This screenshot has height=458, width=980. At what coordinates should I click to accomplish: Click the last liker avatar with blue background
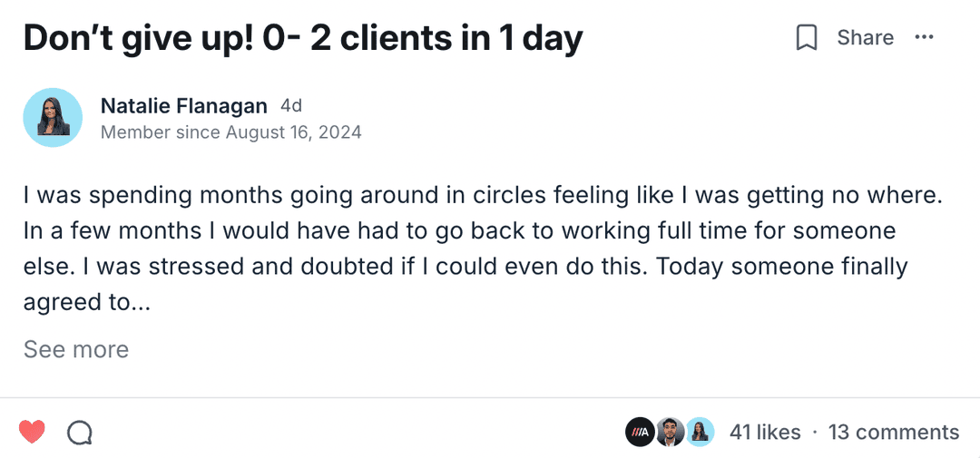(x=700, y=433)
